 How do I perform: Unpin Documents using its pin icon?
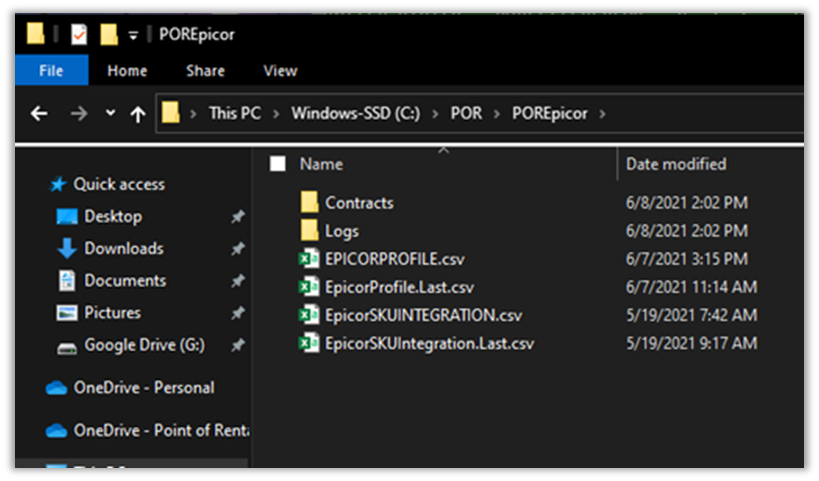pos(237,281)
